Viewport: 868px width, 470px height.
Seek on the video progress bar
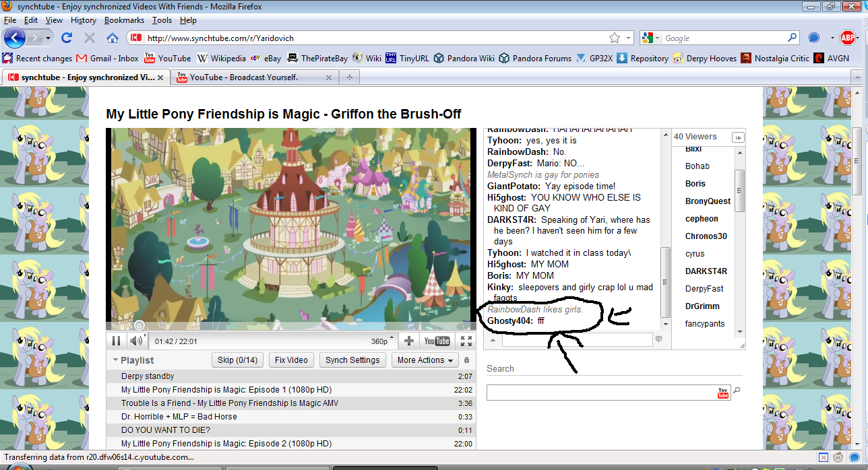click(291, 326)
